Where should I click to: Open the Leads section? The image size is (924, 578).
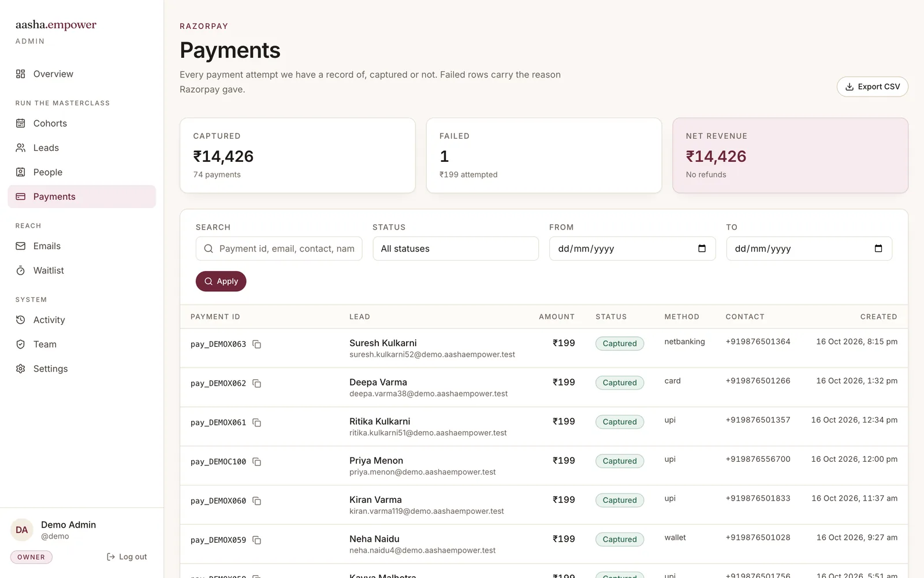82,148
